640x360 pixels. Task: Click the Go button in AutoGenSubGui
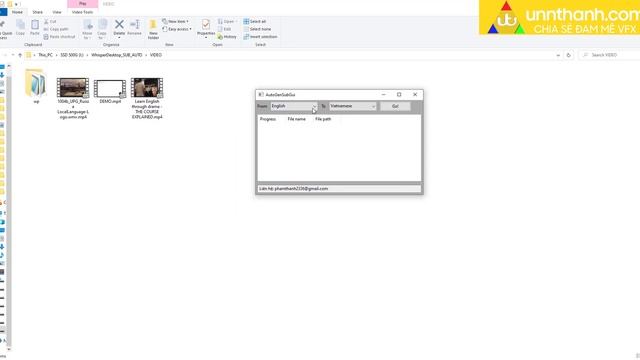pos(395,106)
